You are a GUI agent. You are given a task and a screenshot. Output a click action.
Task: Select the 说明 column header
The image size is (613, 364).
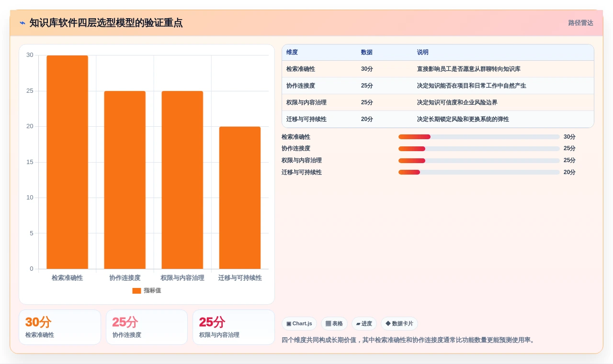[x=423, y=53]
